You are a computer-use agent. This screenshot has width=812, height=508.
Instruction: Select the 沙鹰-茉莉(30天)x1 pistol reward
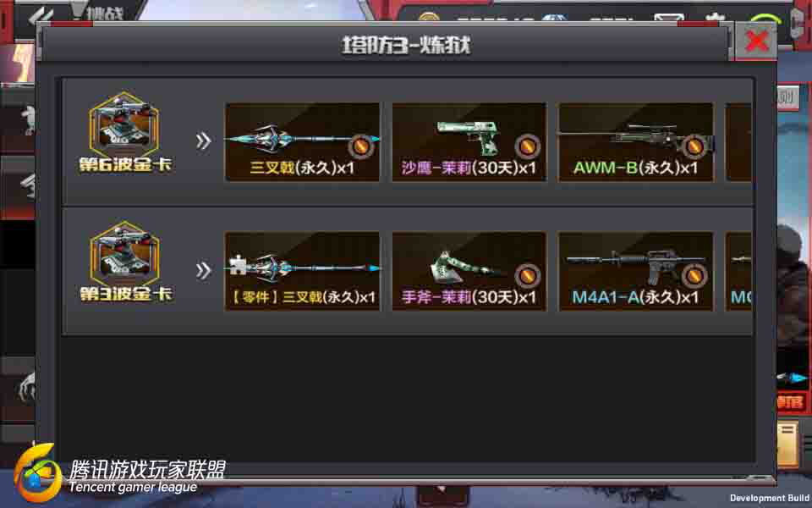[x=469, y=142]
